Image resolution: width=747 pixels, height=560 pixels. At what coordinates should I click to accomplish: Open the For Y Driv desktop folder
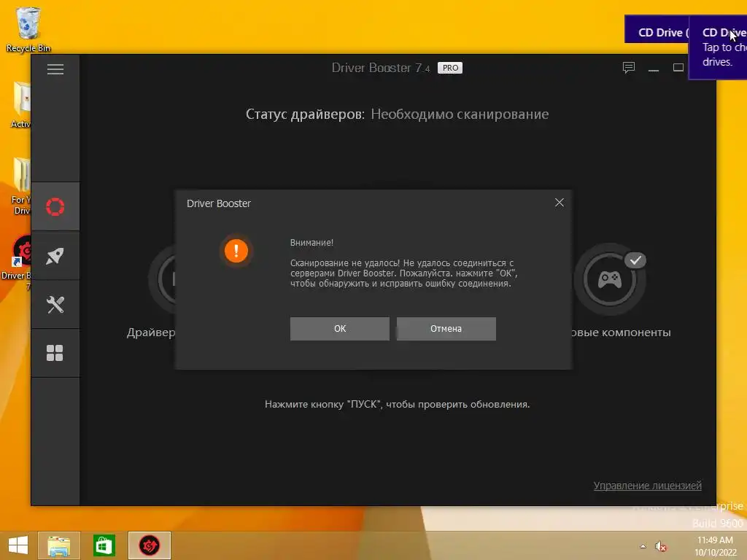pyautogui.click(x=21, y=186)
